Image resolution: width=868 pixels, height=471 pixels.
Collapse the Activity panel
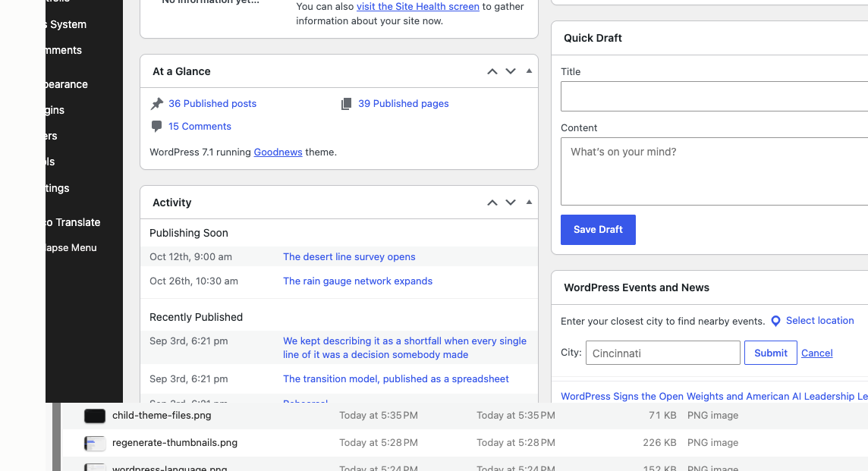tap(529, 202)
